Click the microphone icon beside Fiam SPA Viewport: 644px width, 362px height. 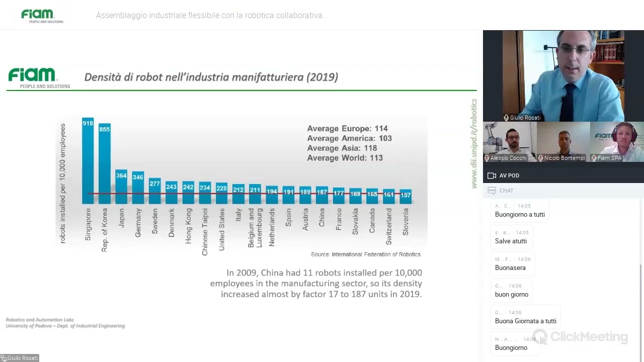tap(594, 158)
